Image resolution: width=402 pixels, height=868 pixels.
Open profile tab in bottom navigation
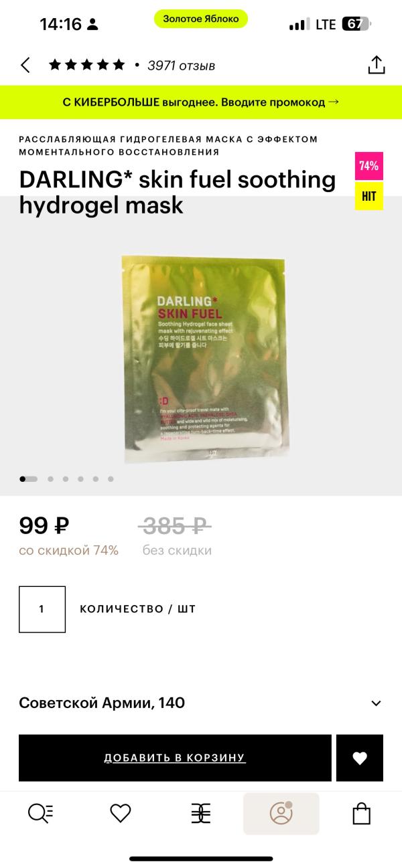(281, 813)
